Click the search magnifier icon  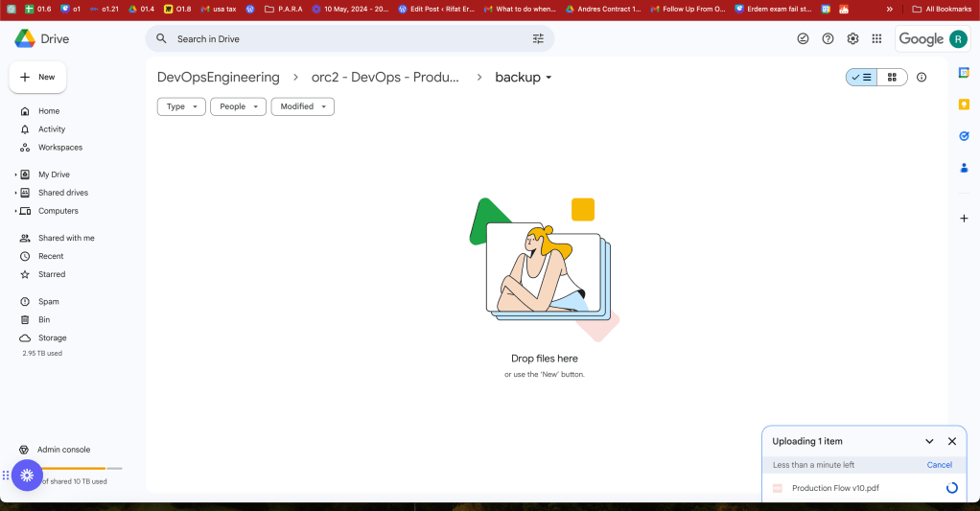[161, 38]
